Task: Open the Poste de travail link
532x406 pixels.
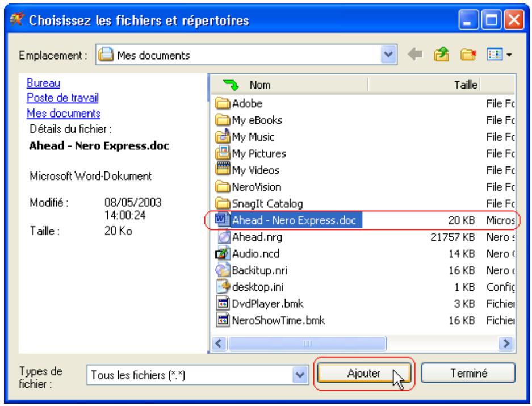Action: point(62,98)
